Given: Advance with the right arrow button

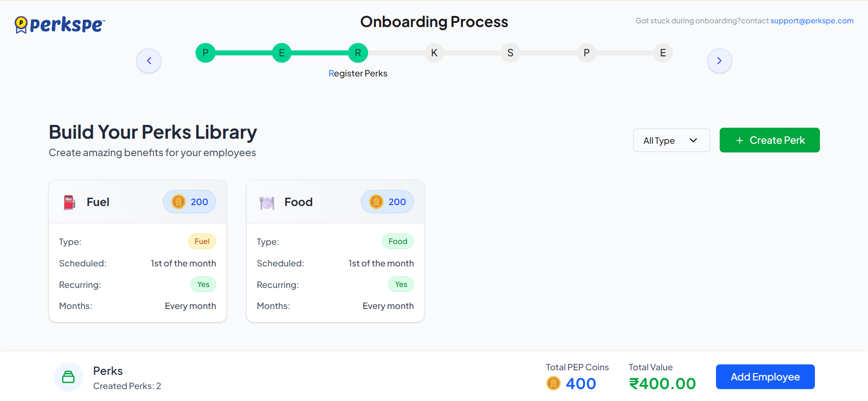Looking at the screenshot, I should pos(719,60).
